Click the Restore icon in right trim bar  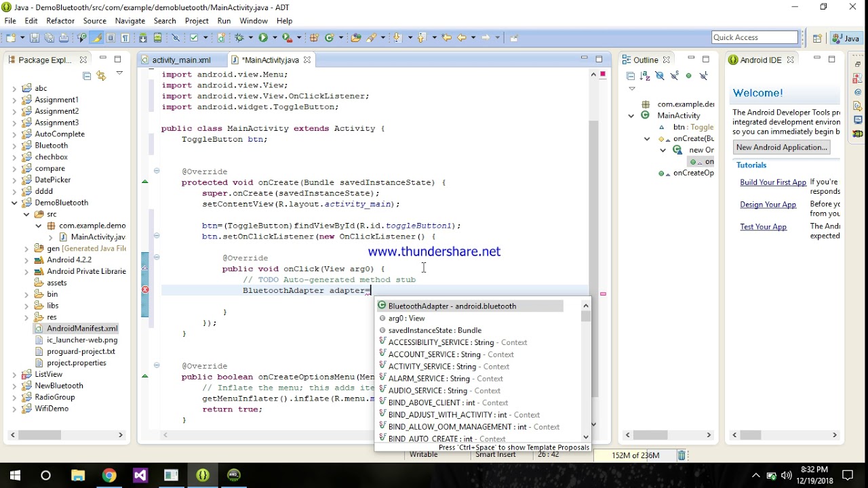click(x=858, y=64)
